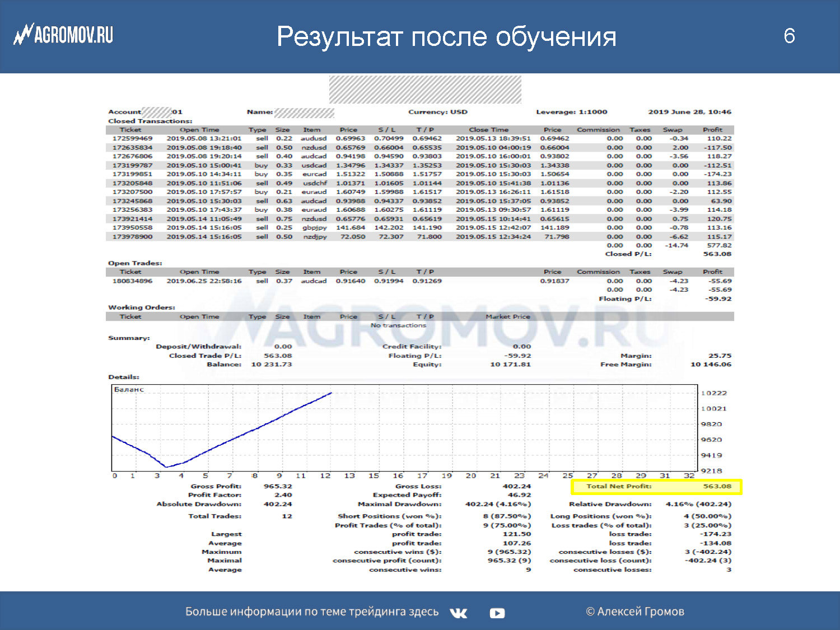Click slide number 6 in header

click(x=789, y=36)
